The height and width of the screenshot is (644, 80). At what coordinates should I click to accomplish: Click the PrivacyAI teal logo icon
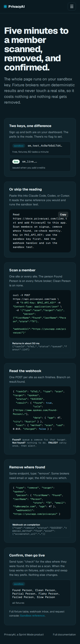(6, 7)
